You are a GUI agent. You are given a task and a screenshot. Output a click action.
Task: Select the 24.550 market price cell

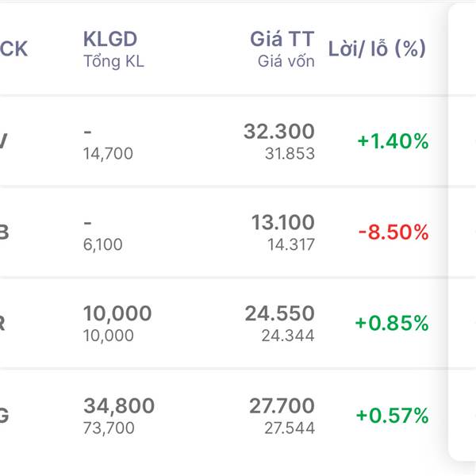[x=279, y=313]
